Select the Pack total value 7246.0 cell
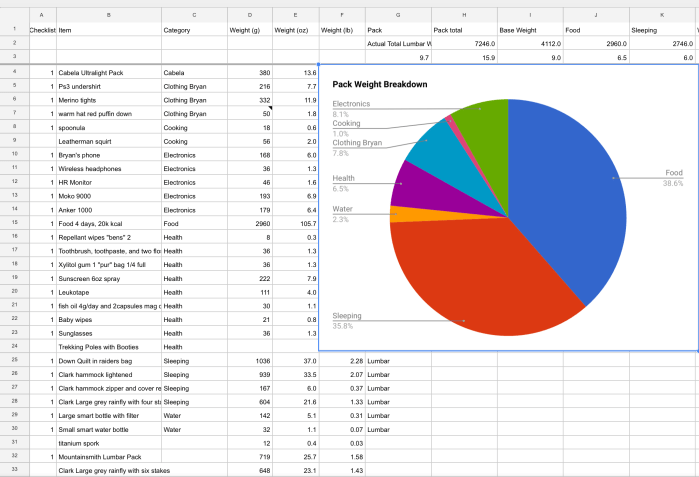This screenshot has height=477, width=699. [x=465, y=44]
